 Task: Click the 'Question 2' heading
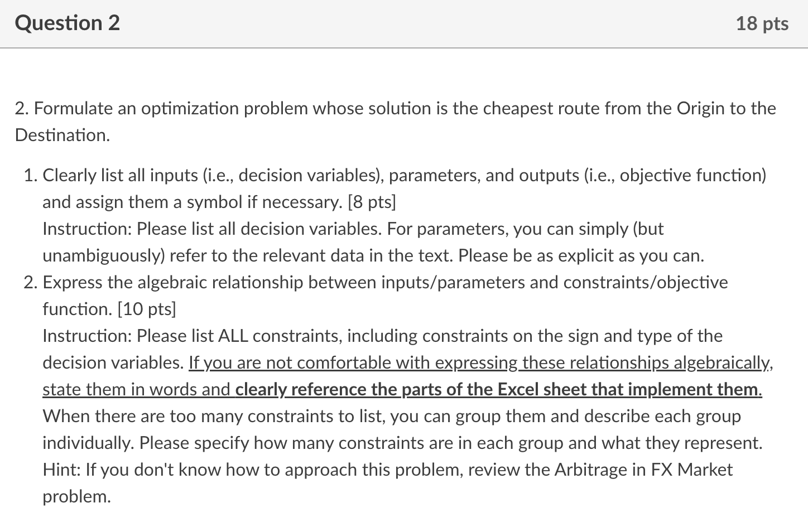[68, 23]
